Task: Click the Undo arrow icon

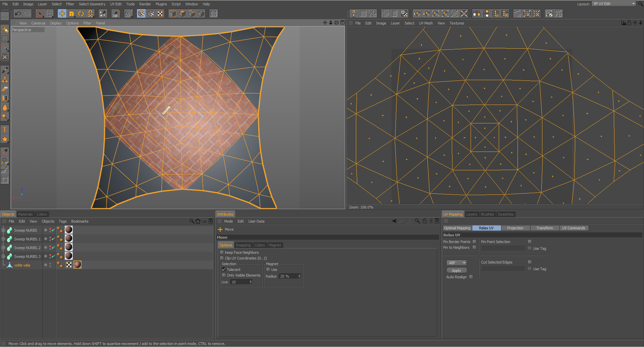Action: [18, 13]
